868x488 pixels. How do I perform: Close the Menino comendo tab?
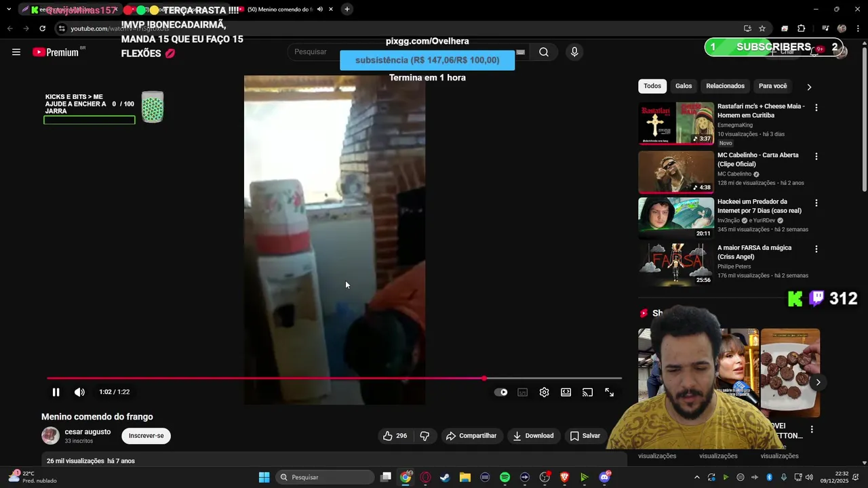pos(331,9)
